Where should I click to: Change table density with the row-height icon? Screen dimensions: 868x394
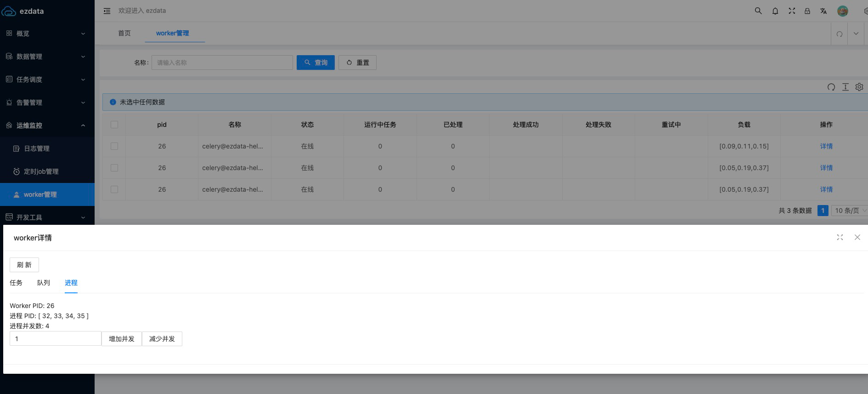(845, 87)
